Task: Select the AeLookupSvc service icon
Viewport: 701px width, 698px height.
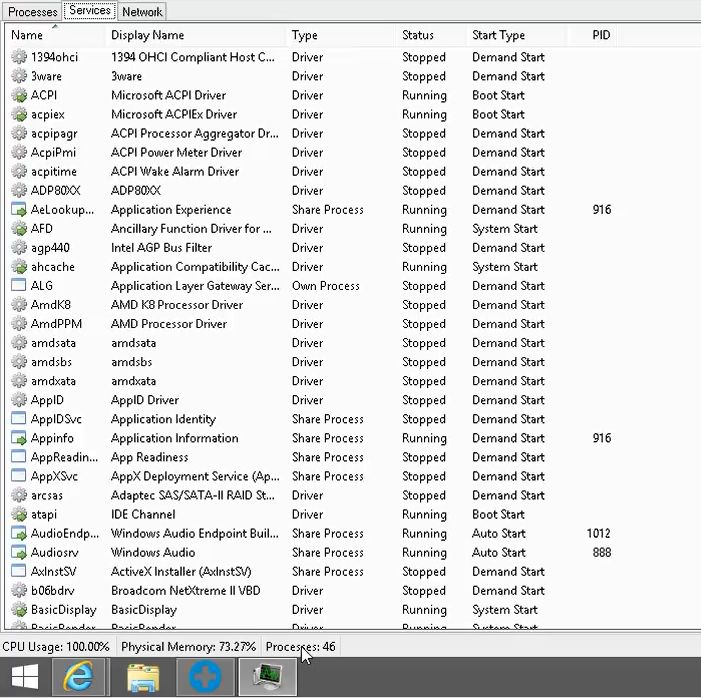Action: pyautogui.click(x=19, y=210)
